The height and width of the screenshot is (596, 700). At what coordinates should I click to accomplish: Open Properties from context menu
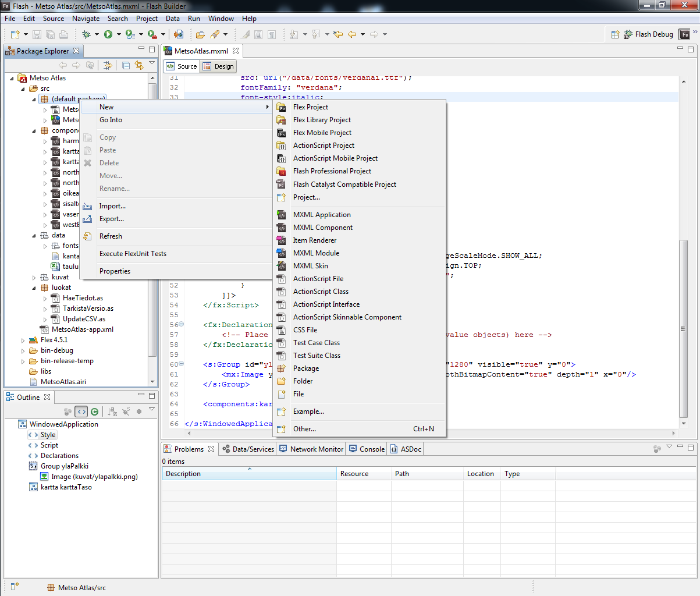tap(176, 271)
